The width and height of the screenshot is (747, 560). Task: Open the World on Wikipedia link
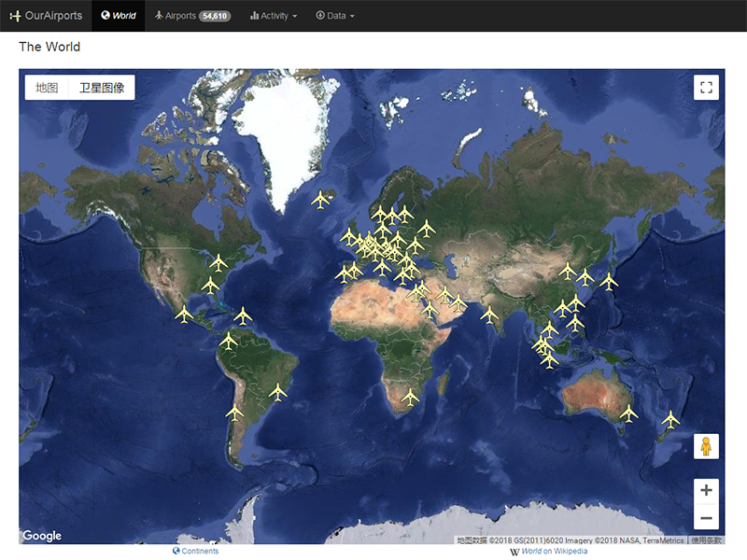pos(551,552)
